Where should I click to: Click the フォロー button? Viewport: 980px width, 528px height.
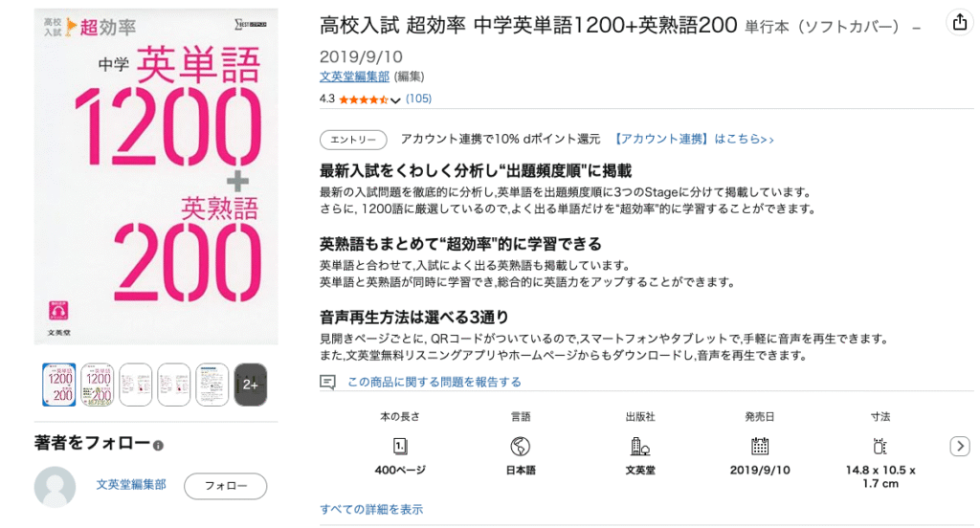(226, 486)
